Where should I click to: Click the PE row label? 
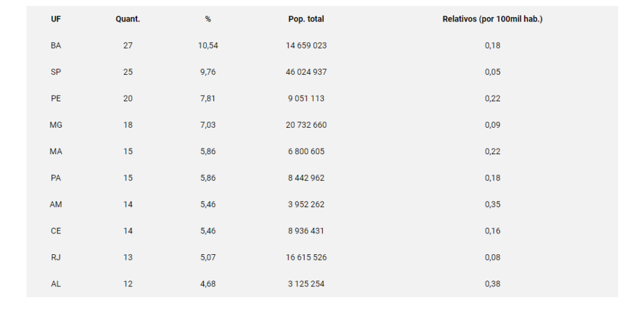pos(56,99)
